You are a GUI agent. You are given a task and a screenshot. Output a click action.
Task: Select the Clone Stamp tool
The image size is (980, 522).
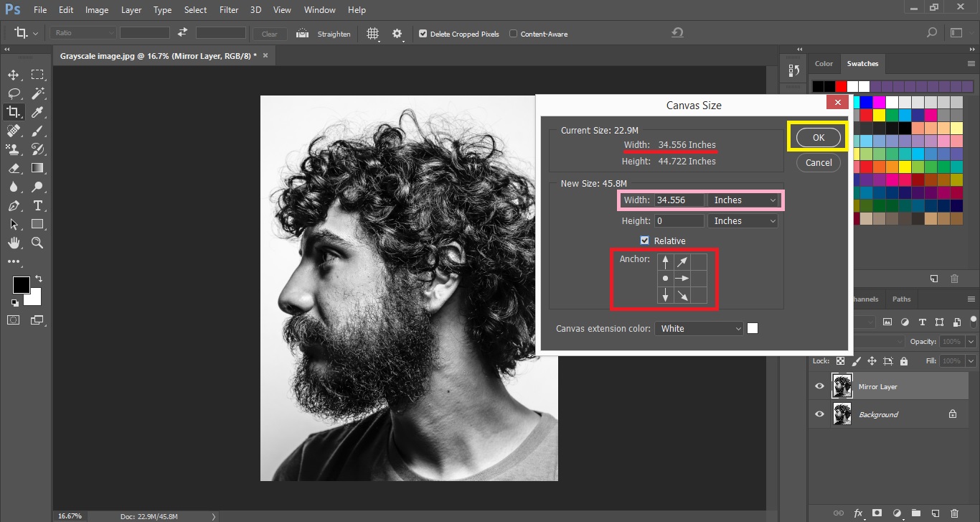13,149
